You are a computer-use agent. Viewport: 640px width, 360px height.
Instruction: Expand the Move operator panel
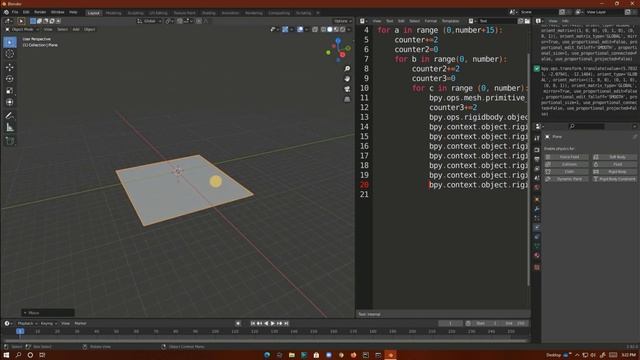click(48, 313)
